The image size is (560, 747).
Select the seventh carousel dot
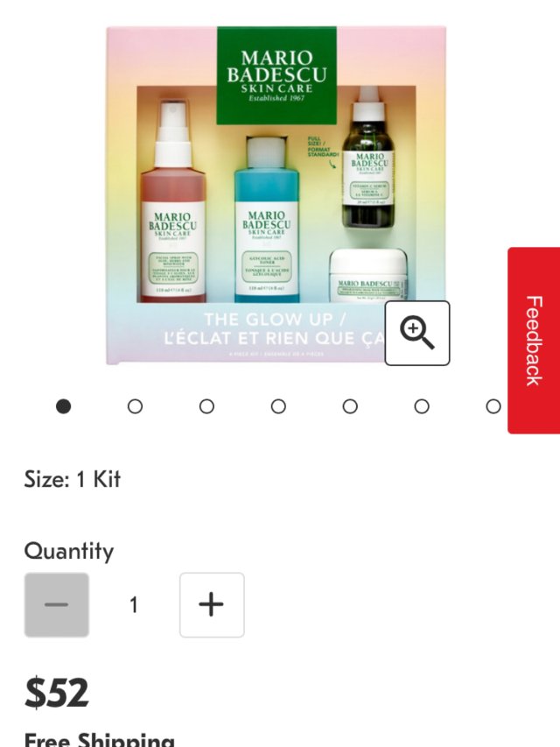tap(493, 406)
